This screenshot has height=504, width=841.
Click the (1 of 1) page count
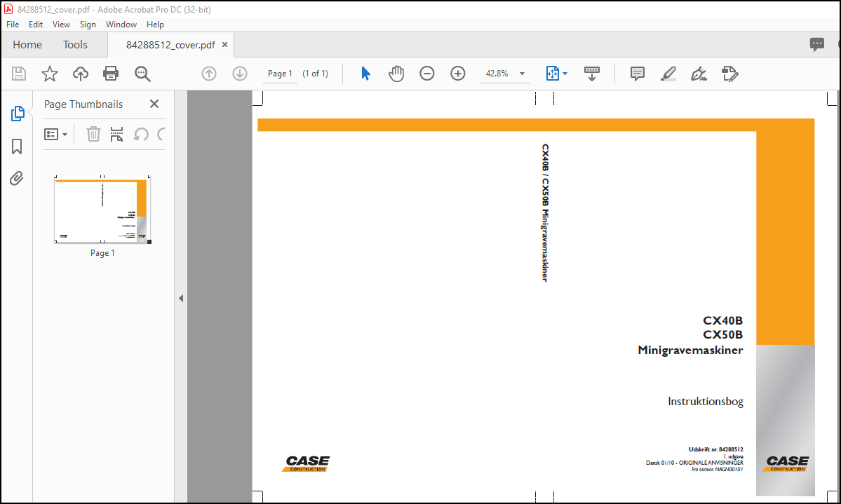316,74
